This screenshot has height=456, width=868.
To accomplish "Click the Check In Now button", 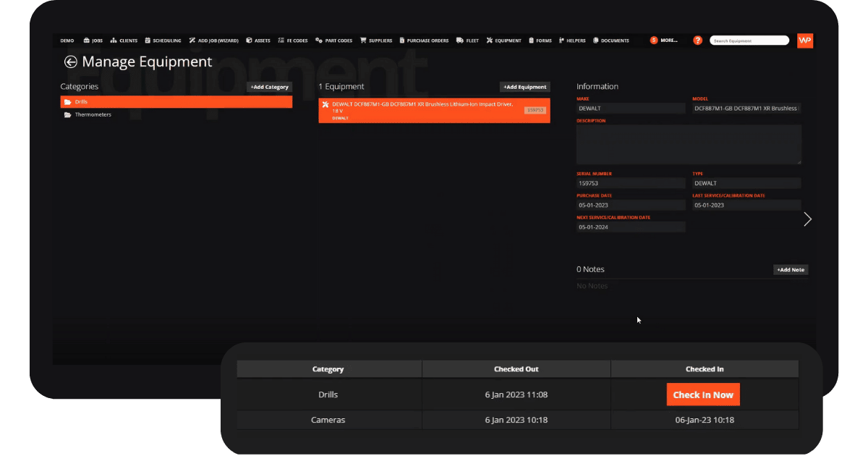I will tap(702, 394).
